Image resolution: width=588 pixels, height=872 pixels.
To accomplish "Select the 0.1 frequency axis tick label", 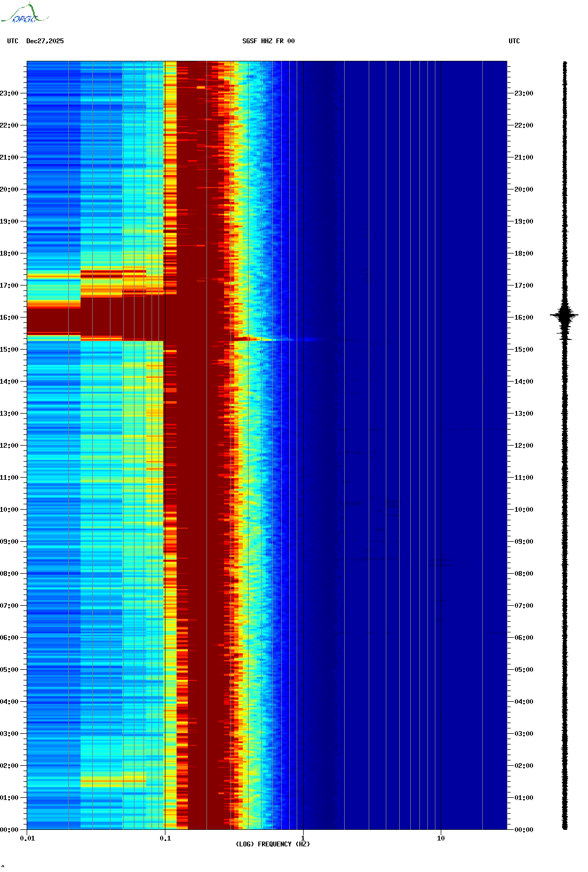I will (165, 838).
